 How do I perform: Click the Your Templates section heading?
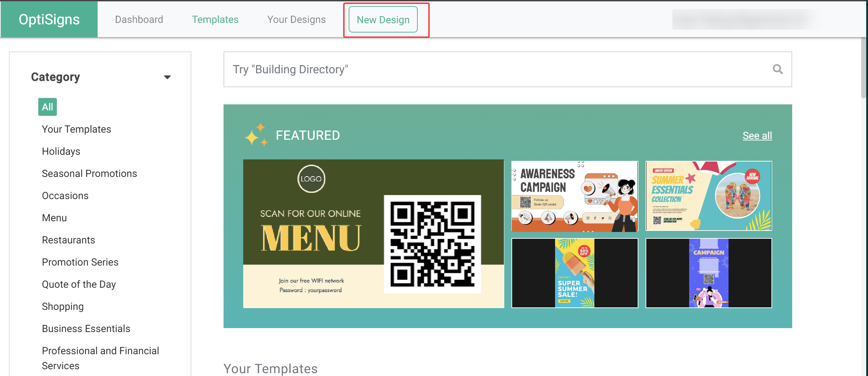click(x=271, y=368)
